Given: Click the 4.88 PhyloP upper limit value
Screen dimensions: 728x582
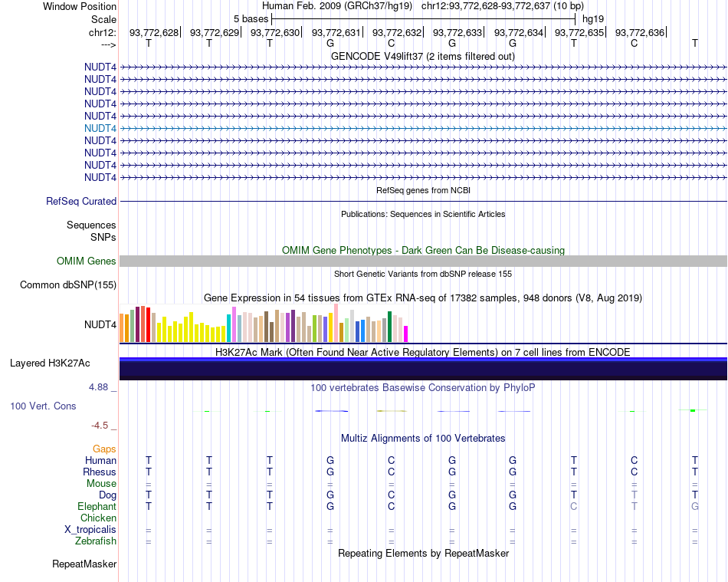Looking at the screenshot, I should click(x=98, y=387).
